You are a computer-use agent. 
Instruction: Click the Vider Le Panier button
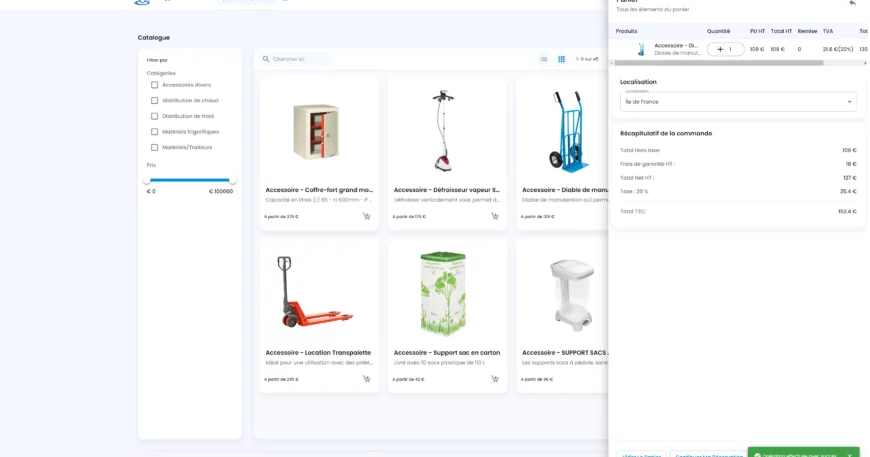click(641, 454)
